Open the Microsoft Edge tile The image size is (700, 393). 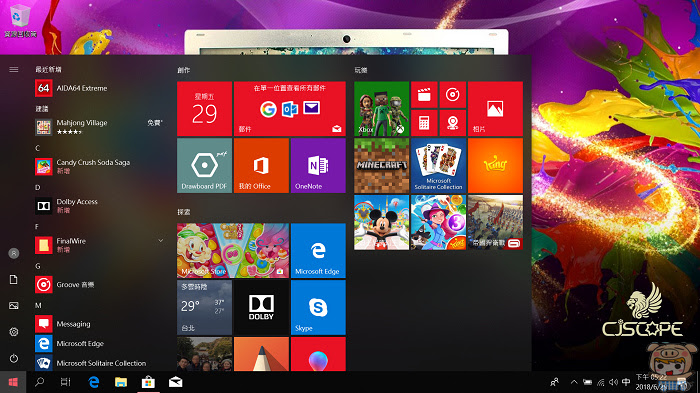tap(318, 251)
